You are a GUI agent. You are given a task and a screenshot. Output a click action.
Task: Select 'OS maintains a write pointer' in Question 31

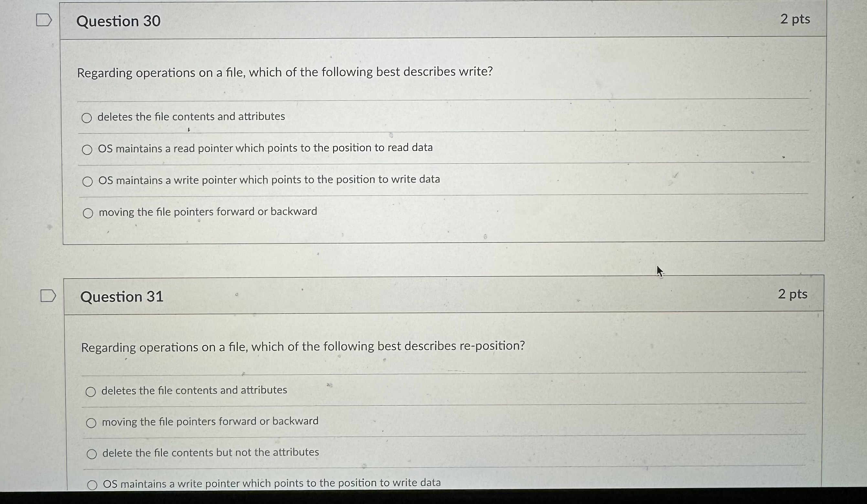(93, 484)
